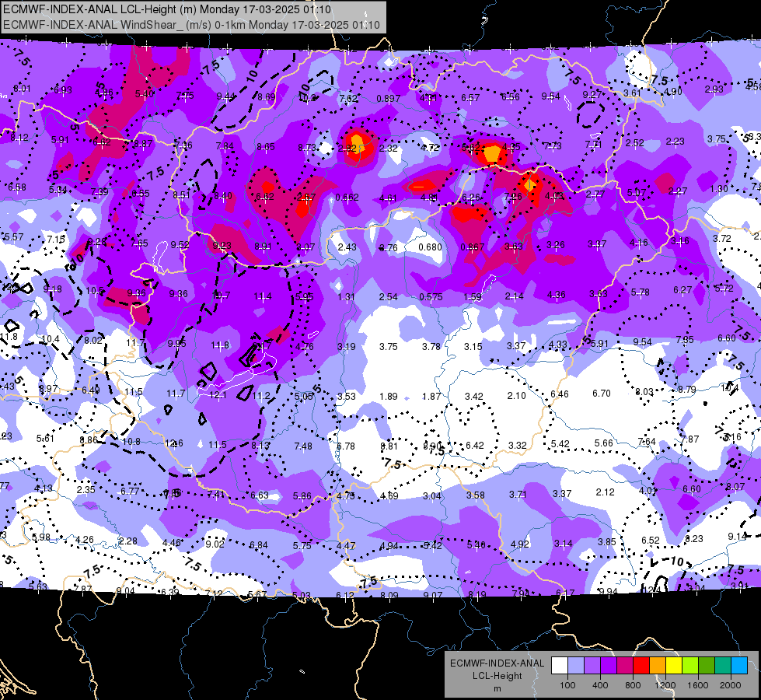
Task: Click the wind shear value 1.87
Action: point(431,397)
